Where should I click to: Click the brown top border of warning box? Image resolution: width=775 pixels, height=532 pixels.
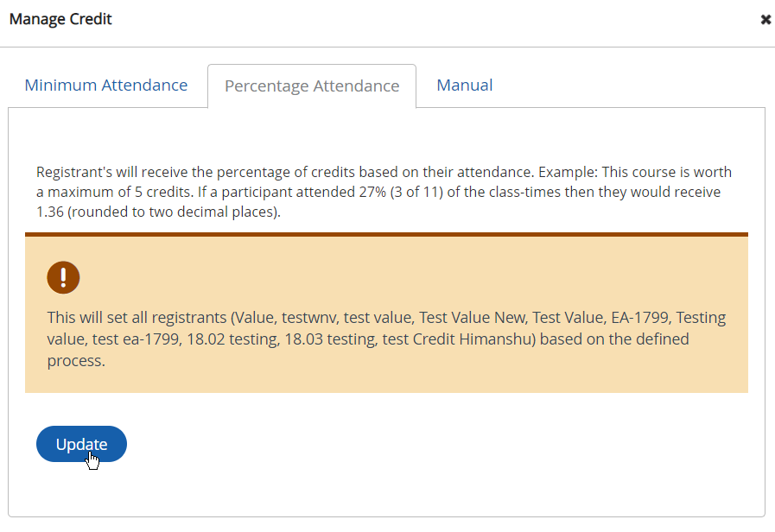pos(386,234)
